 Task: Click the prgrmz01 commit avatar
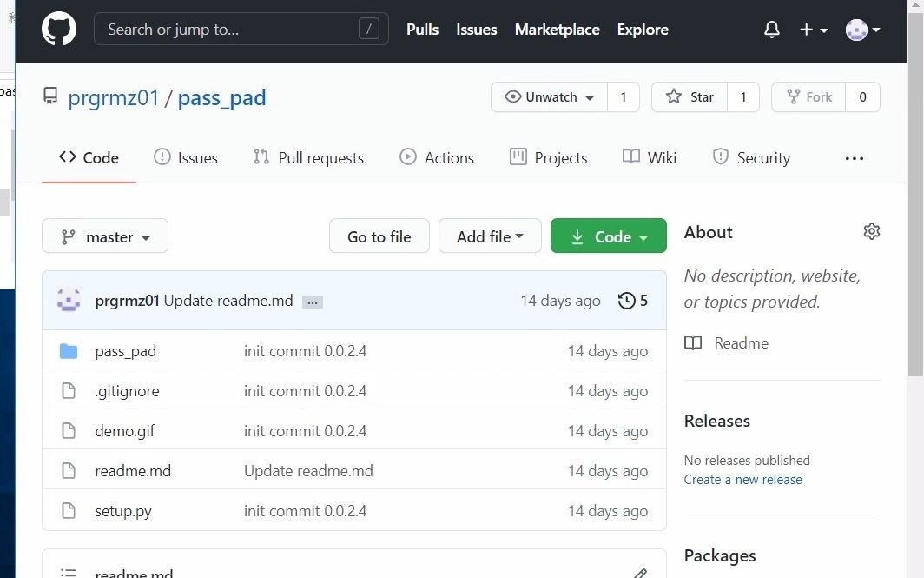pos(69,301)
